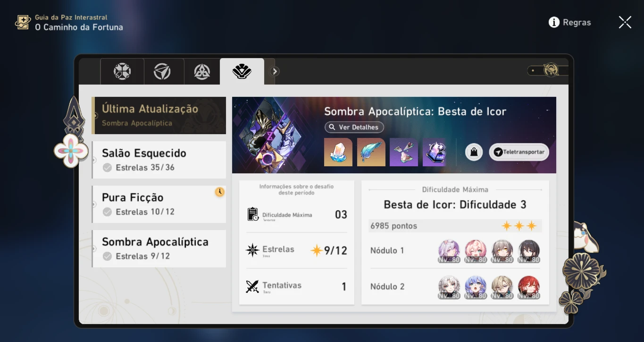This screenshot has height=342, width=644.
Task: Click the 6985 pontos score row
Action: click(455, 226)
